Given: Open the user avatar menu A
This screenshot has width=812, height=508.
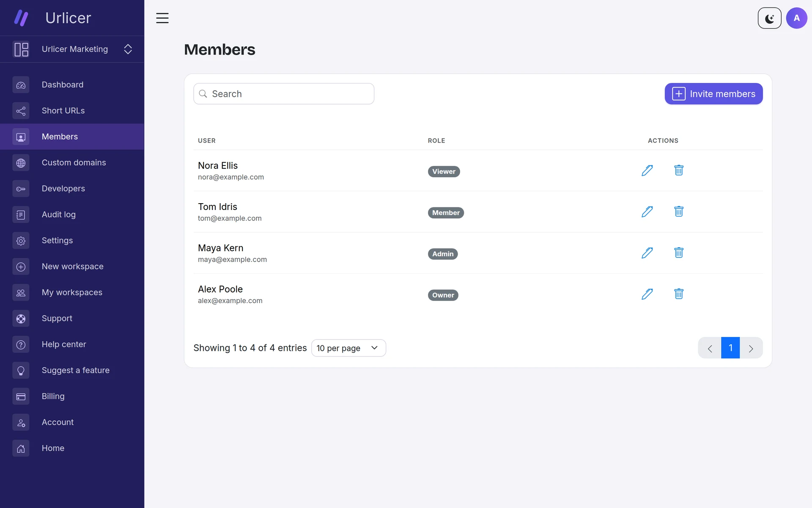Looking at the screenshot, I should [x=796, y=18].
